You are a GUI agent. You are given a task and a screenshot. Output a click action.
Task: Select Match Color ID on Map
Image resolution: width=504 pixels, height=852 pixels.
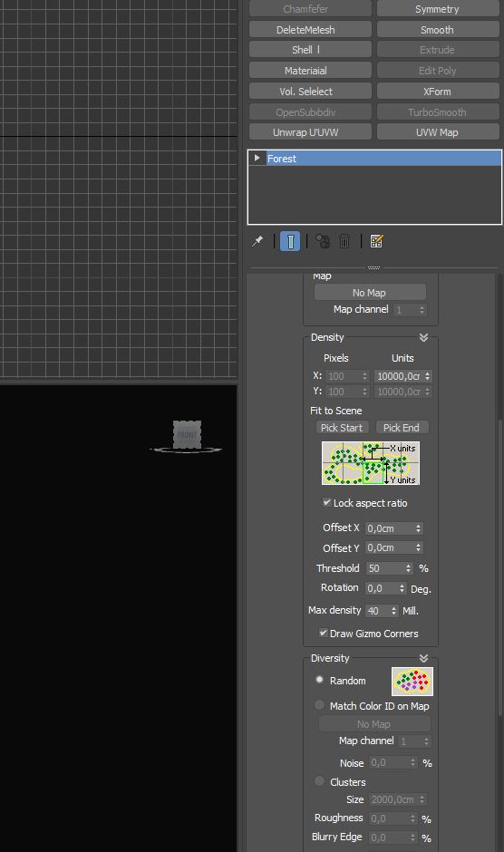[320, 705]
